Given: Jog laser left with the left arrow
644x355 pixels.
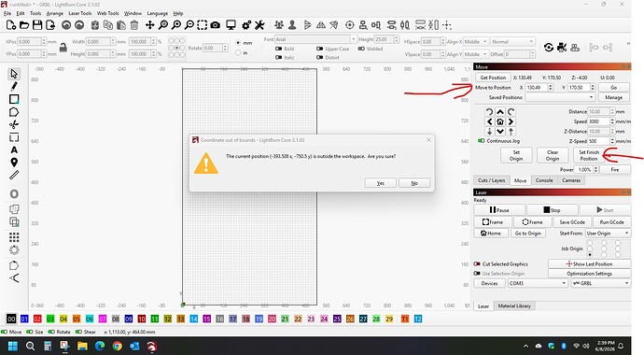Looking at the screenshot, I should coord(490,121).
